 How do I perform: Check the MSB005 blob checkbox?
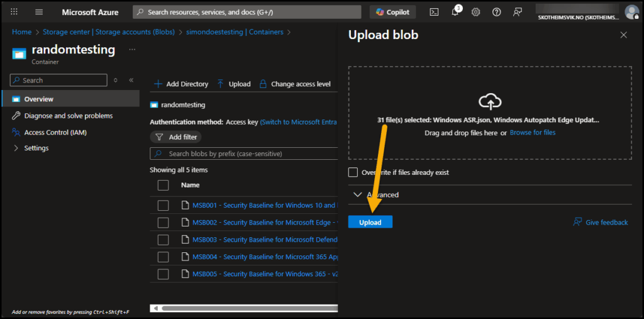(x=163, y=274)
